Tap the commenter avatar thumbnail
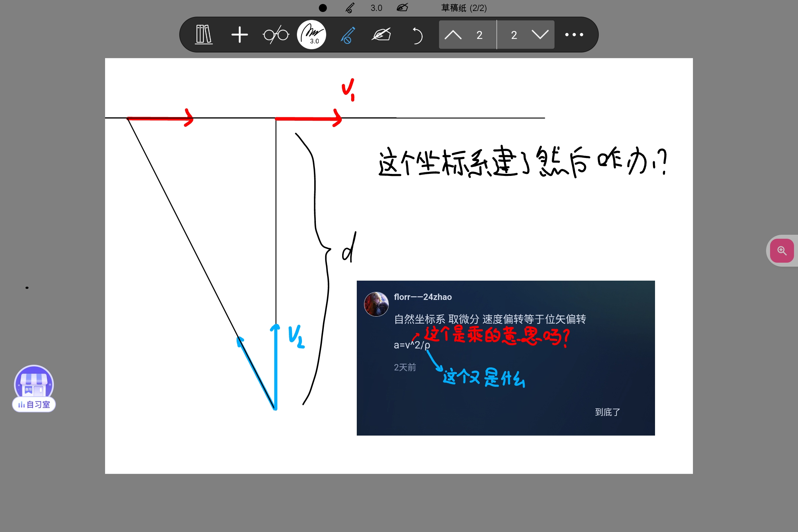The width and height of the screenshot is (798, 532). (x=376, y=304)
